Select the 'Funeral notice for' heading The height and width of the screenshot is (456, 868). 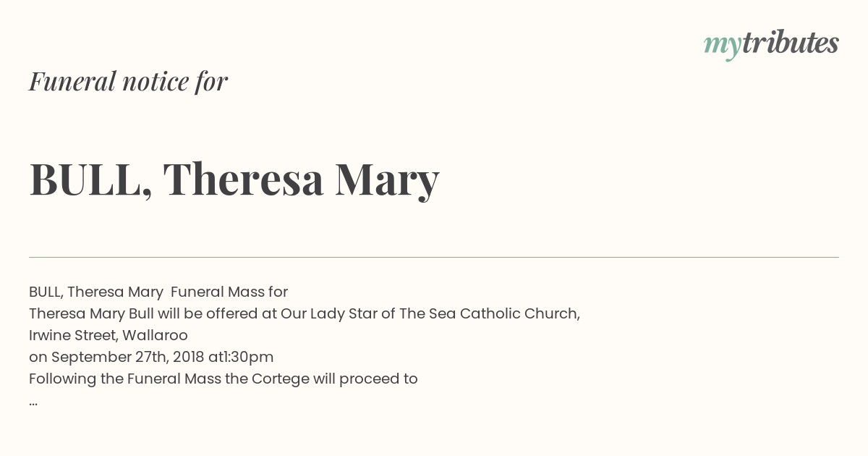(128, 81)
